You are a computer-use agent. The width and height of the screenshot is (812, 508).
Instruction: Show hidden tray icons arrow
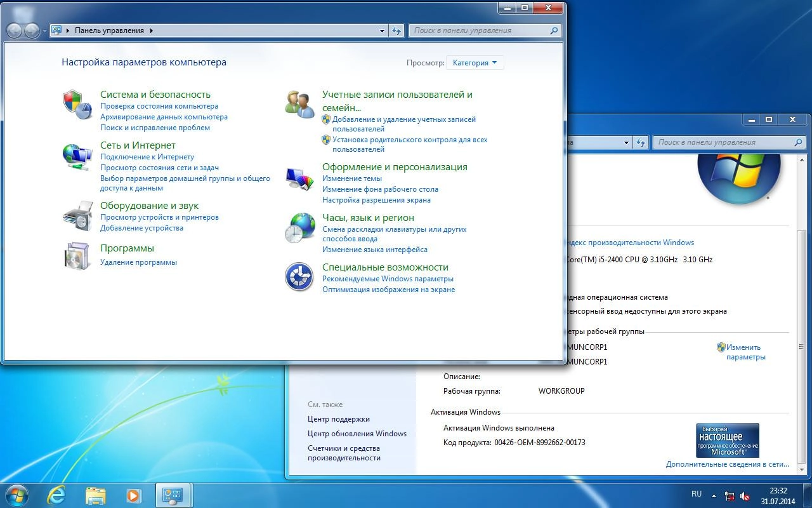(x=714, y=496)
